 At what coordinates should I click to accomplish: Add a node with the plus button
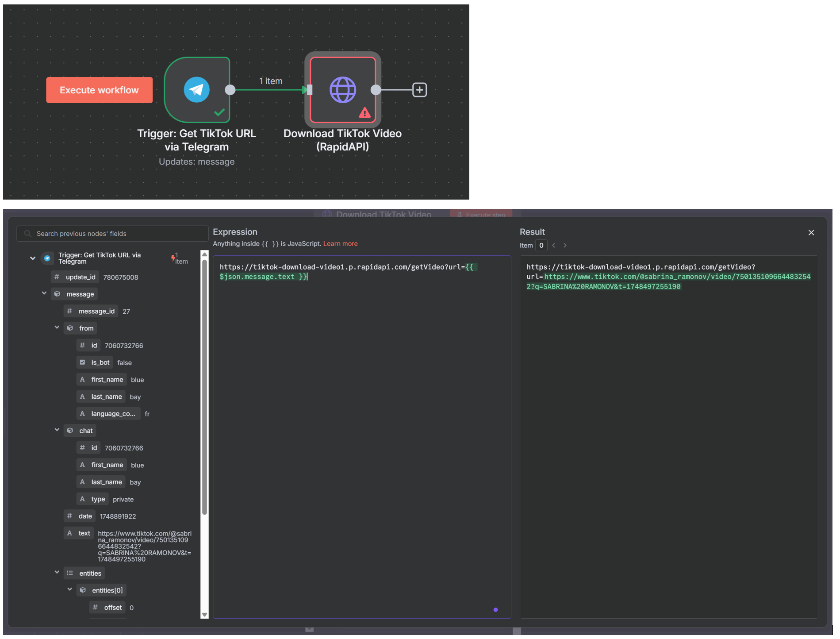coord(419,90)
